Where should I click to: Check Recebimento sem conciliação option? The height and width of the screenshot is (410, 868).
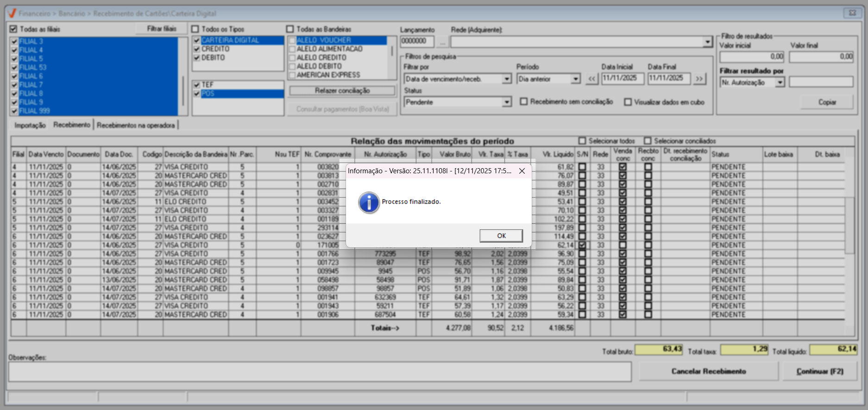(x=524, y=101)
